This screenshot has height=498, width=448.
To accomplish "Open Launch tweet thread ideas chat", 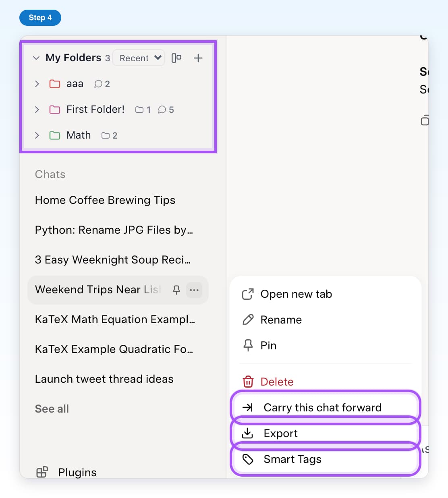I will click(x=104, y=379).
